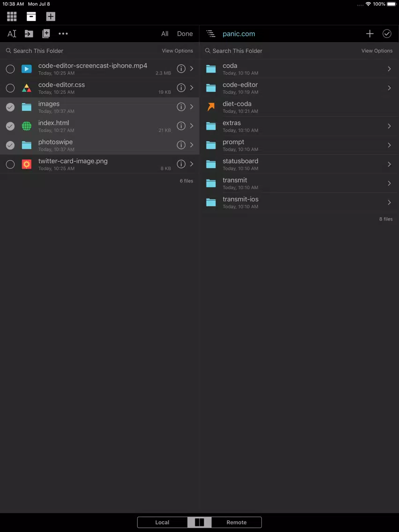Click the archive box icon in top bar
Image resolution: width=399 pixels, height=532 pixels.
coord(31,16)
